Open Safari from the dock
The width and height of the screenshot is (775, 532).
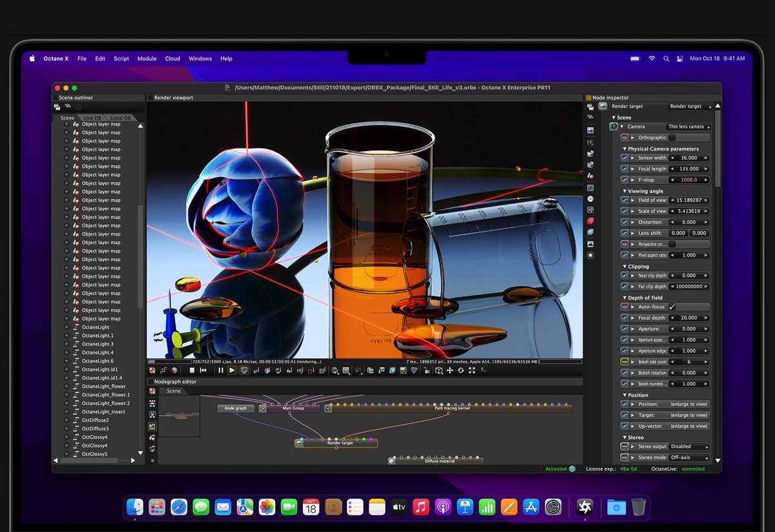(179, 507)
